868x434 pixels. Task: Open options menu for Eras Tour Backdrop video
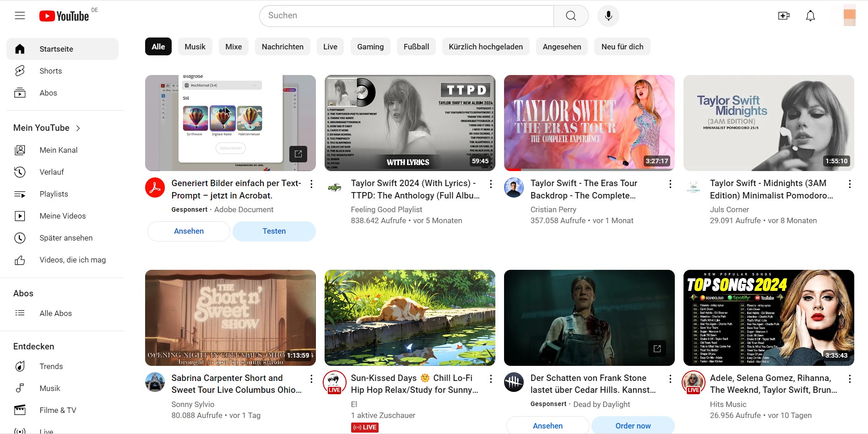[x=670, y=184]
